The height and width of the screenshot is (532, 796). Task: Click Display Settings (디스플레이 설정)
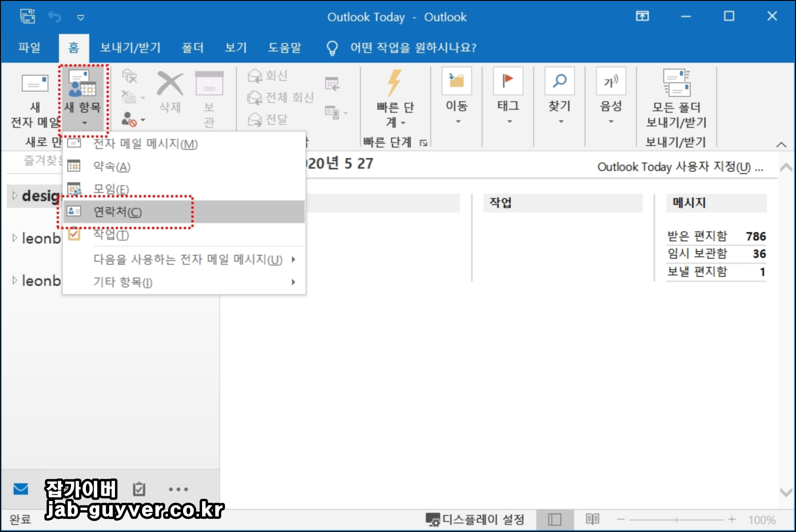click(475, 519)
